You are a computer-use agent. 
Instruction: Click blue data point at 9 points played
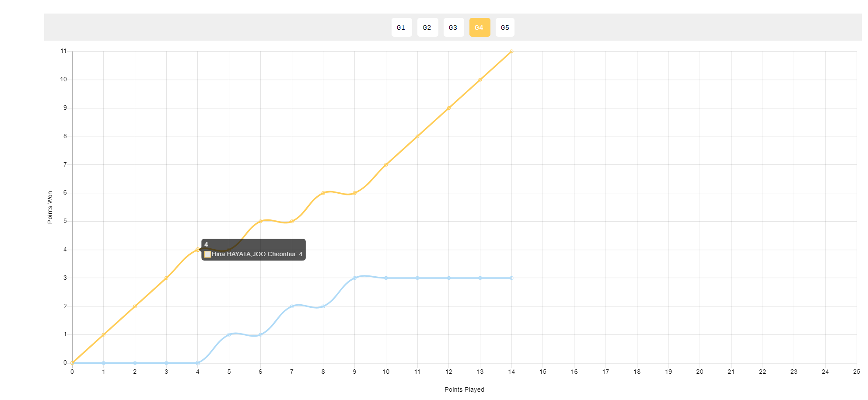tap(354, 278)
